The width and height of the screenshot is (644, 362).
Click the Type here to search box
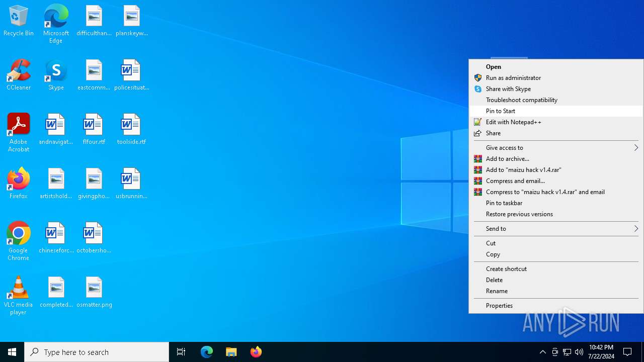[97, 352]
